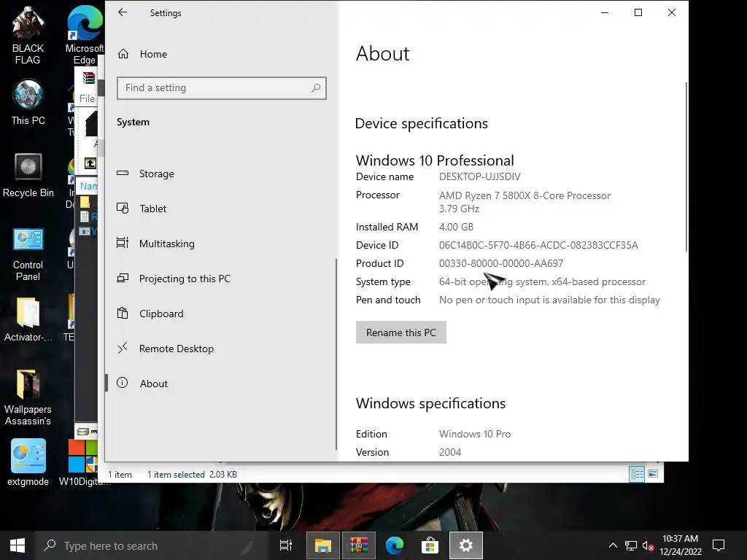This screenshot has height=560, width=747.
Task: Open Task View from taskbar
Action: tap(286, 545)
